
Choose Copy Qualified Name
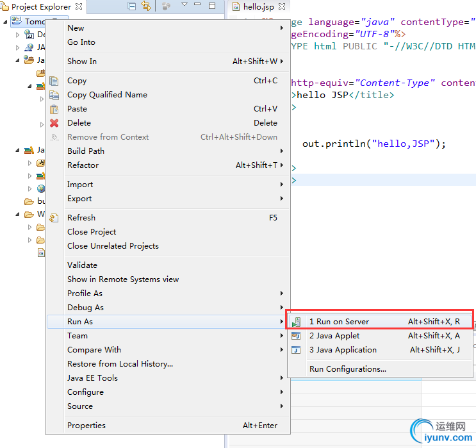pos(168,95)
